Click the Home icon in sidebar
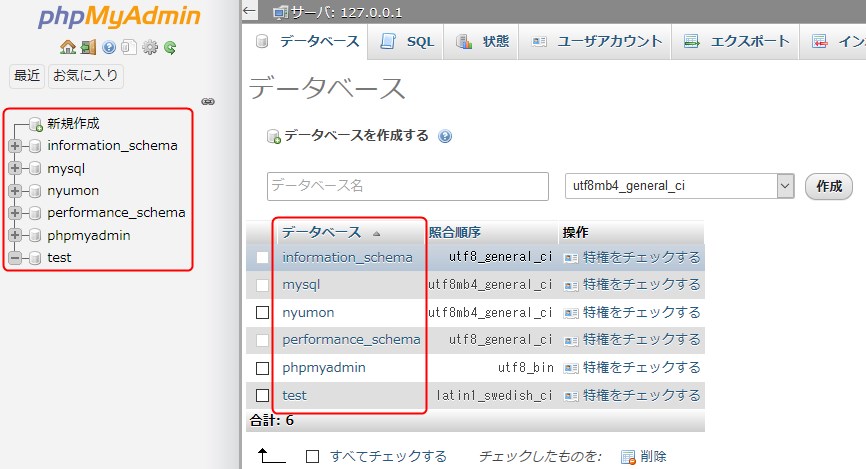 pos(67,47)
